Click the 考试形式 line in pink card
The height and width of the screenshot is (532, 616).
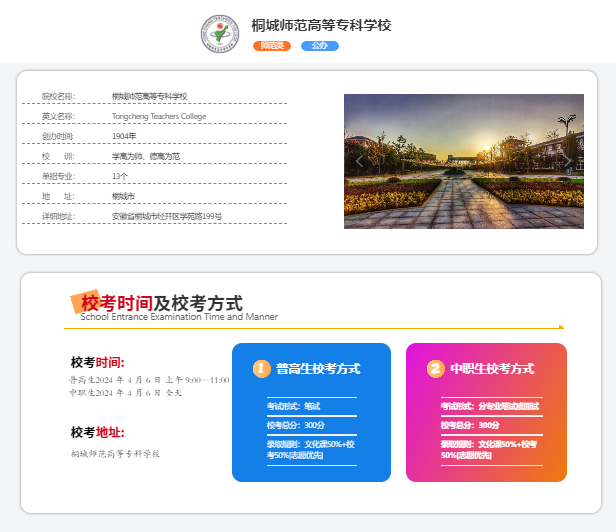pos(490,406)
